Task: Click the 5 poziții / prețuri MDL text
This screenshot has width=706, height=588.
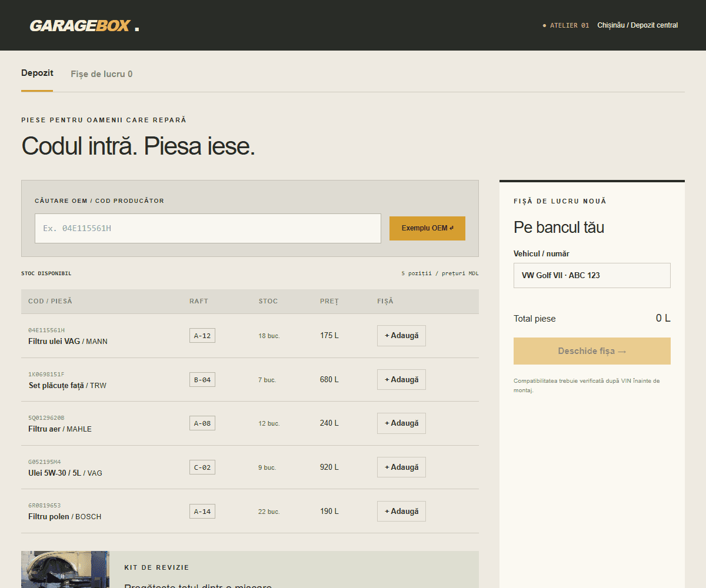Action: point(440,273)
